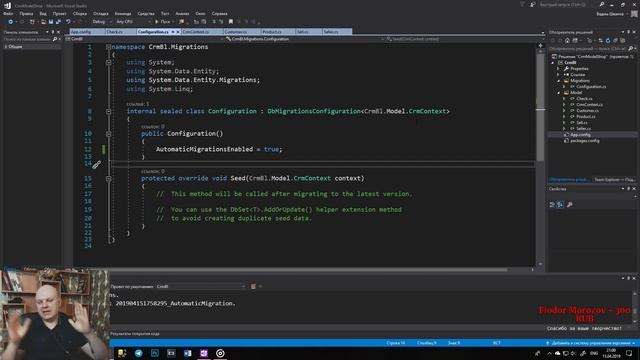This screenshot has height=360, width=640.
Task: Open Visual Studio from the taskbar
Action: click(204, 353)
